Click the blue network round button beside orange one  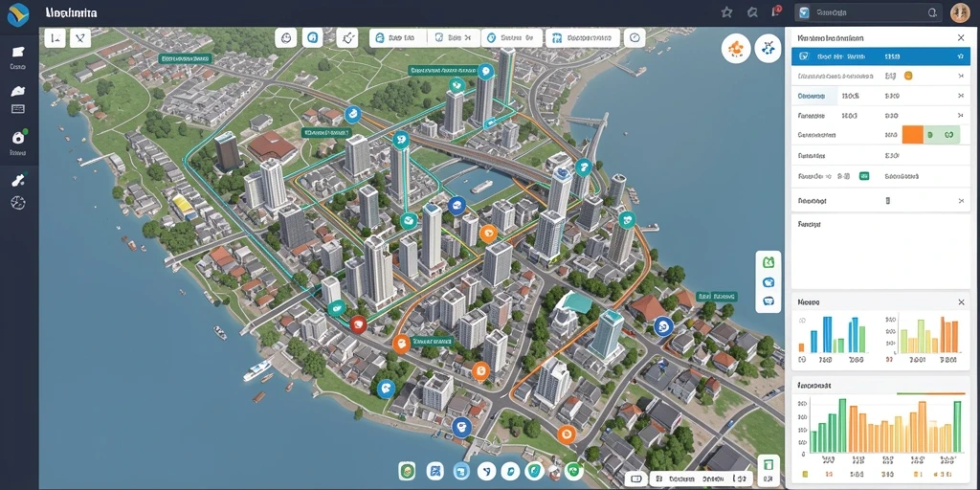[x=768, y=48]
